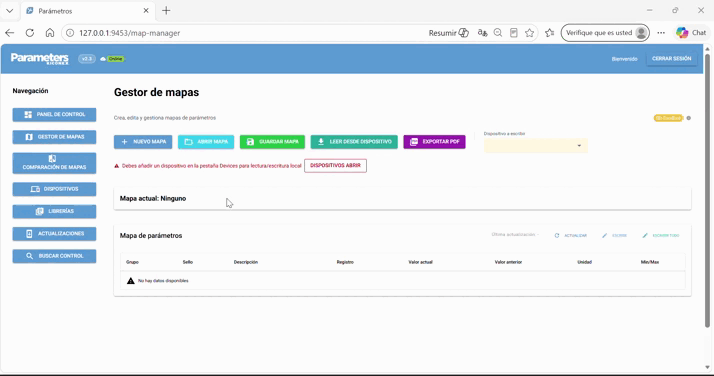Close the Parámetros tab
Image resolution: width=714 pixels, height=376 pixels.
tap(146, 10)
